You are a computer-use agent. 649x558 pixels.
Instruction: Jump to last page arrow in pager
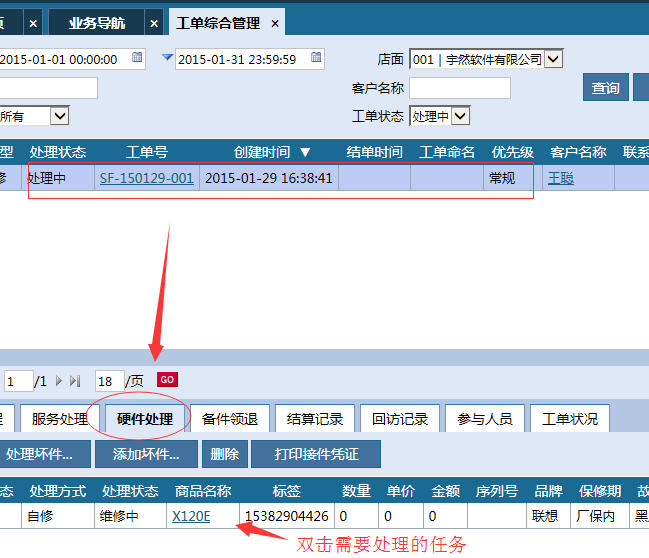(x=75, y=380)
